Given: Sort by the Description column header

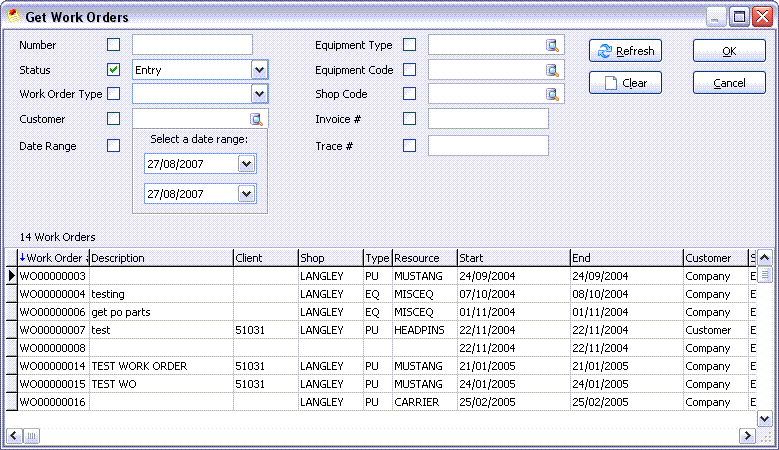Looking at the screenshot, I should pyautogui.click(x=160, y=258).
